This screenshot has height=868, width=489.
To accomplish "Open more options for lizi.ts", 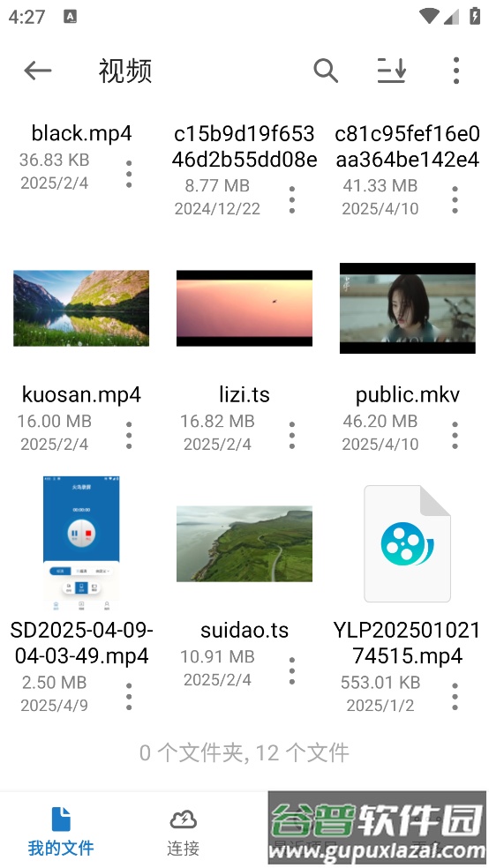I will tap(292, 435).
